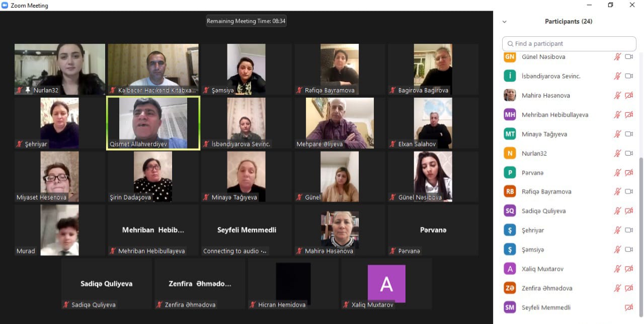Click Şəmsiyə's camera icon in the participants list
This screenshot has height=324, width=644.
628,249
